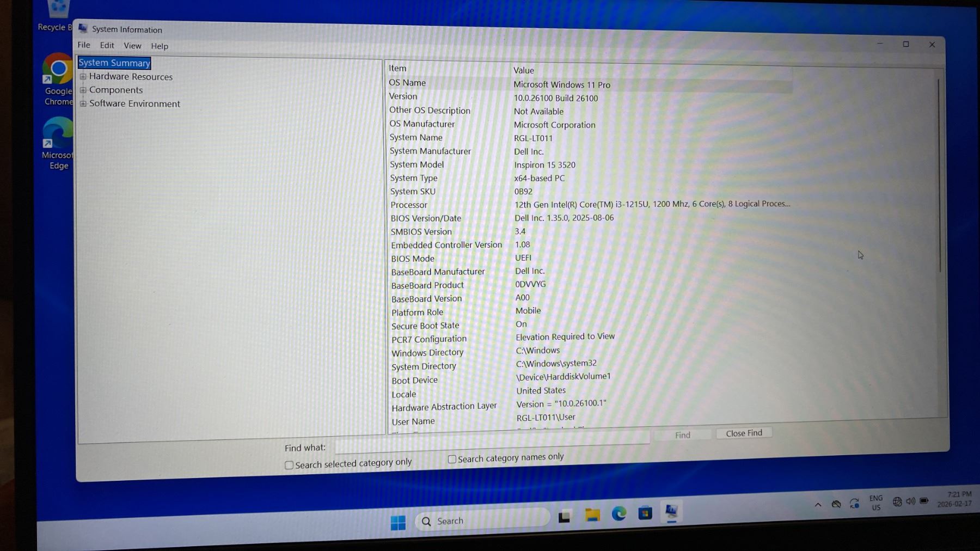This screenshot has height=551, width=980.
Task: Click the System Information title bar icon
Action: tap(83, 28)
